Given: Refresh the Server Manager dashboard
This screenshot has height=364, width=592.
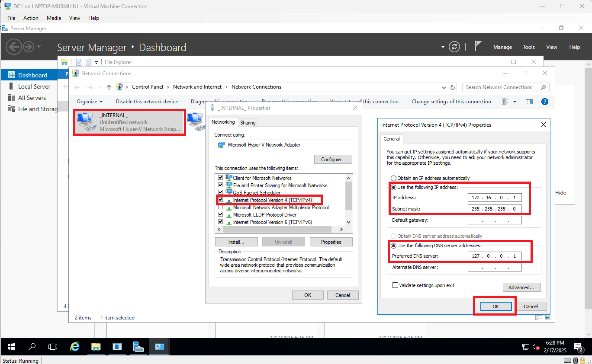Looking at the screenshot, I should [454, 47].
